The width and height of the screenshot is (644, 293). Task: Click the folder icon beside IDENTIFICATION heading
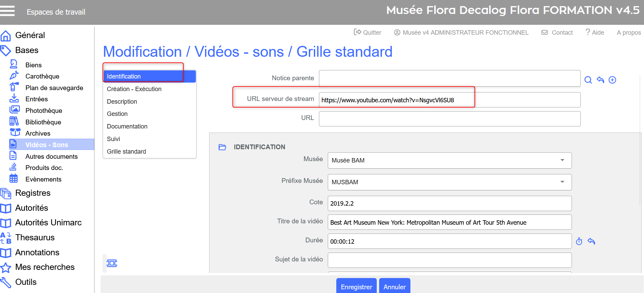(x=222, y=147)
